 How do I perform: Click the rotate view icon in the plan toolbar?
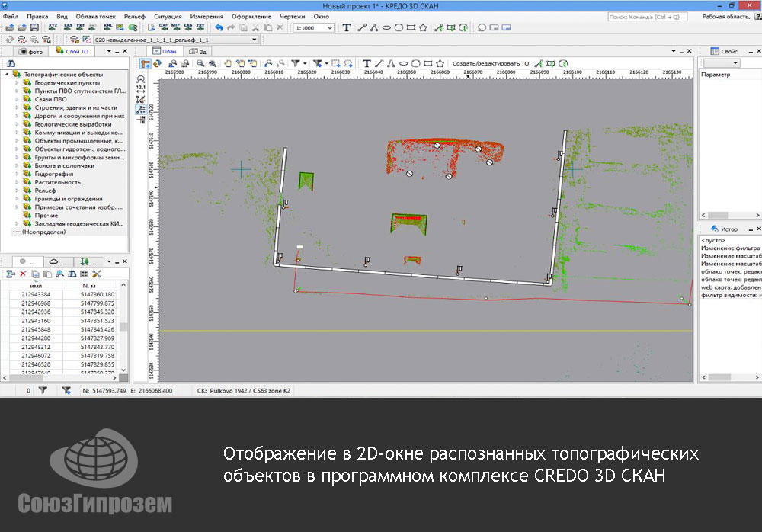click(x=157, y=64)
